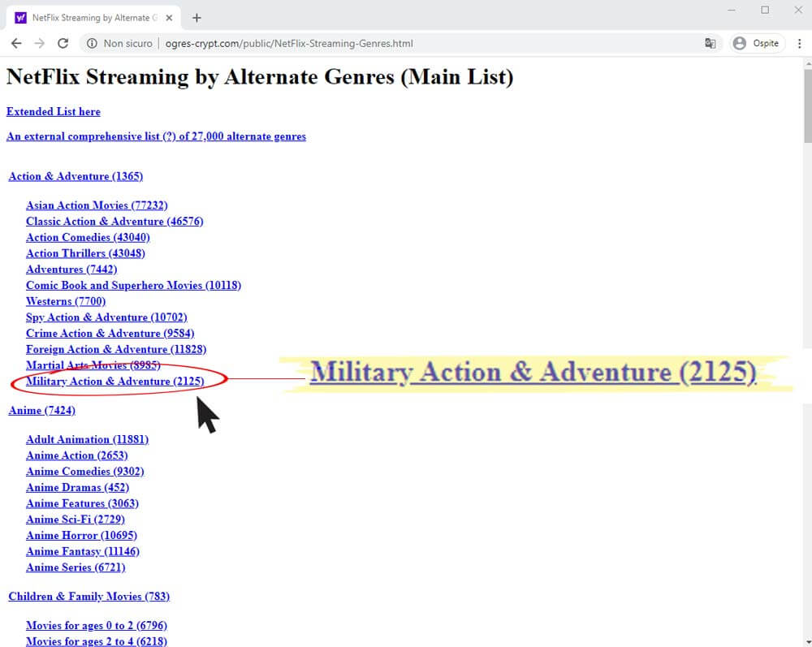This screenshot has width=812, height=647.
Task: Minimize the browser window
Action: click(732, 10)
